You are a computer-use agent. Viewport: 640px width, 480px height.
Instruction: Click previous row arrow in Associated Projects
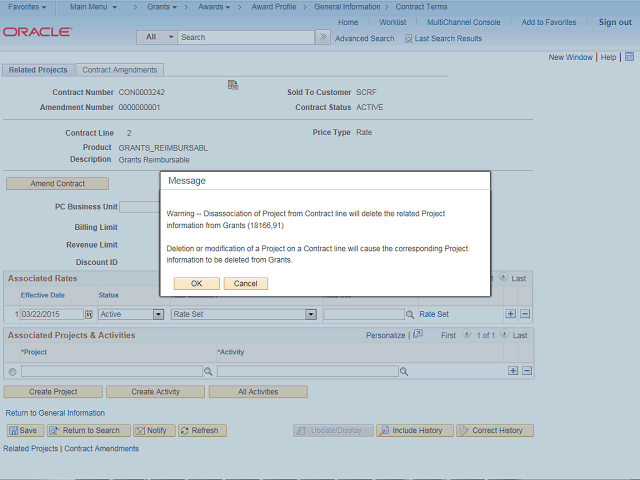[466, 334]
